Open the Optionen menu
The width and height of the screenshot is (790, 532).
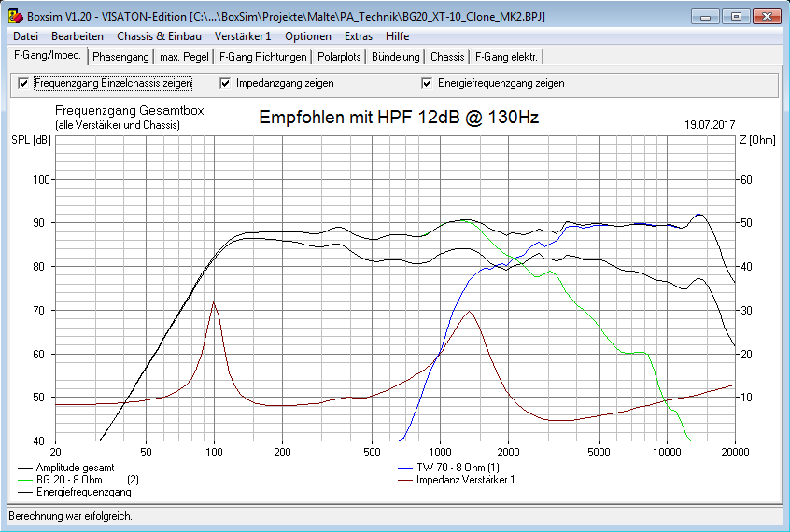pos(308,36)
